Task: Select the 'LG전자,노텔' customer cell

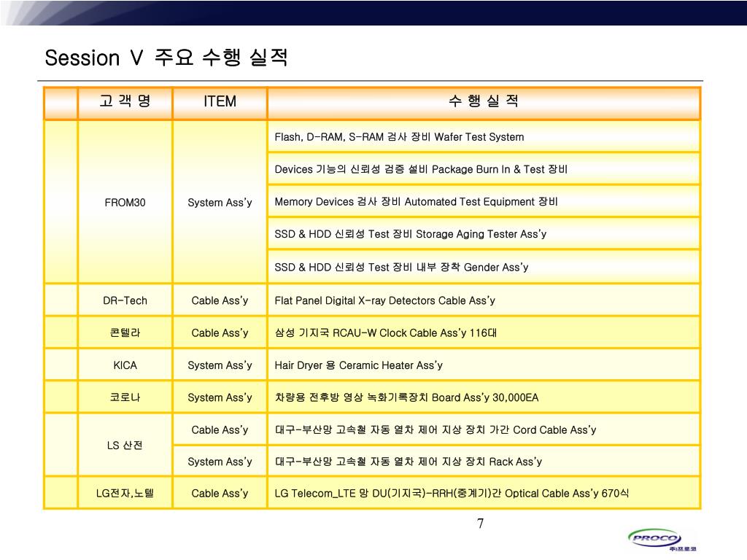Action: pyautogui.click(x=125, y=494)
